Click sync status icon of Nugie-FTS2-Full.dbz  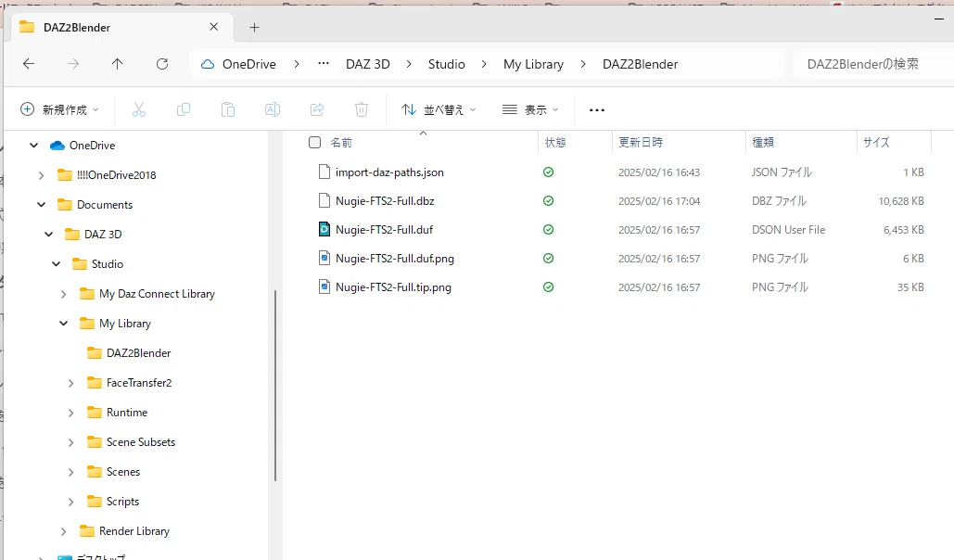(548, 201)
